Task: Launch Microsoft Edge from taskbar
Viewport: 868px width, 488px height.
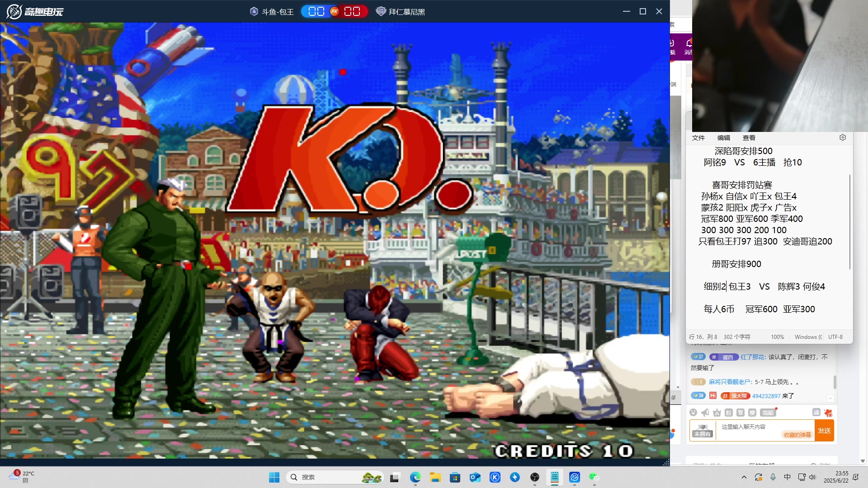Action: click(415, 477)
